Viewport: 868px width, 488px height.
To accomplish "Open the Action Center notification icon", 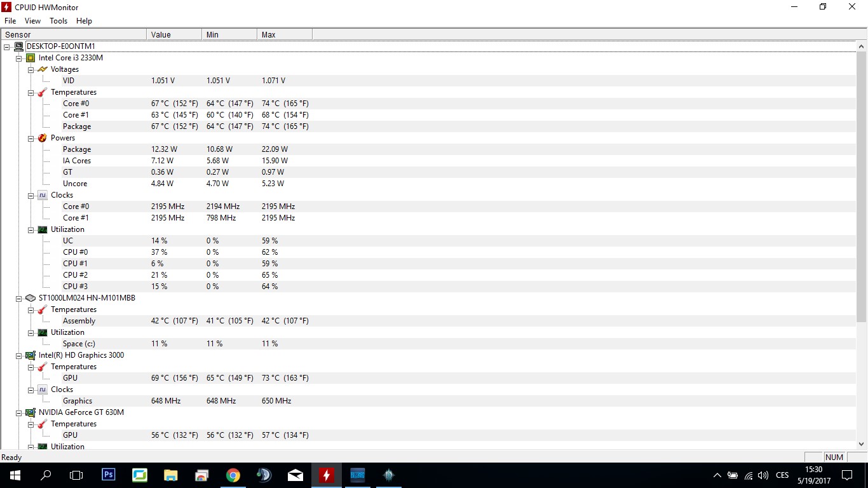I will click(846, 475).
